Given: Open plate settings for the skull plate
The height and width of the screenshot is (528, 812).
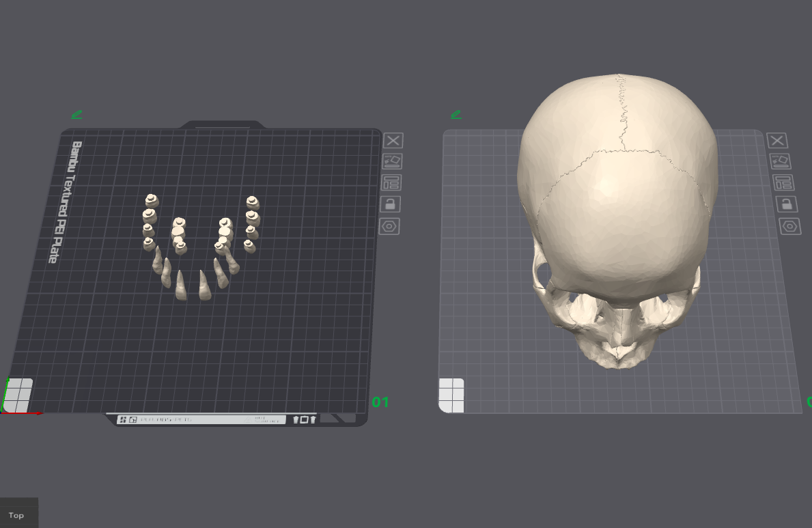Looking at the screenshot, I should [789, 227].
